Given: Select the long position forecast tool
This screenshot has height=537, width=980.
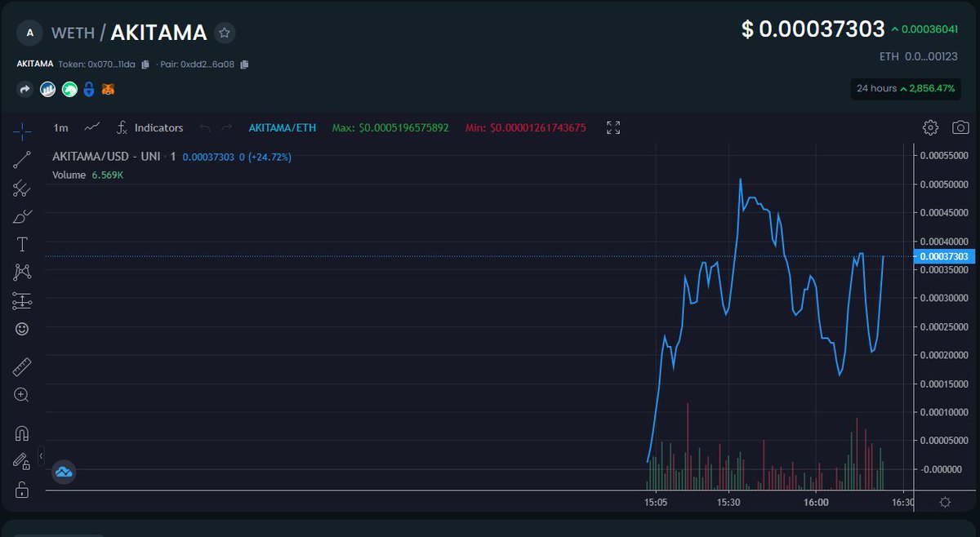Looking at the screenshot, I should 22,301.
